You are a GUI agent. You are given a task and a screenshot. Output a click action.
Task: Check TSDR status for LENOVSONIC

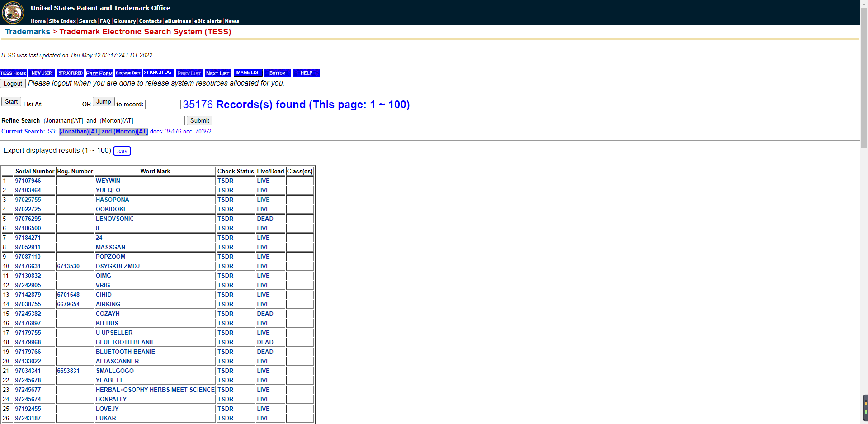coord(225,219)
